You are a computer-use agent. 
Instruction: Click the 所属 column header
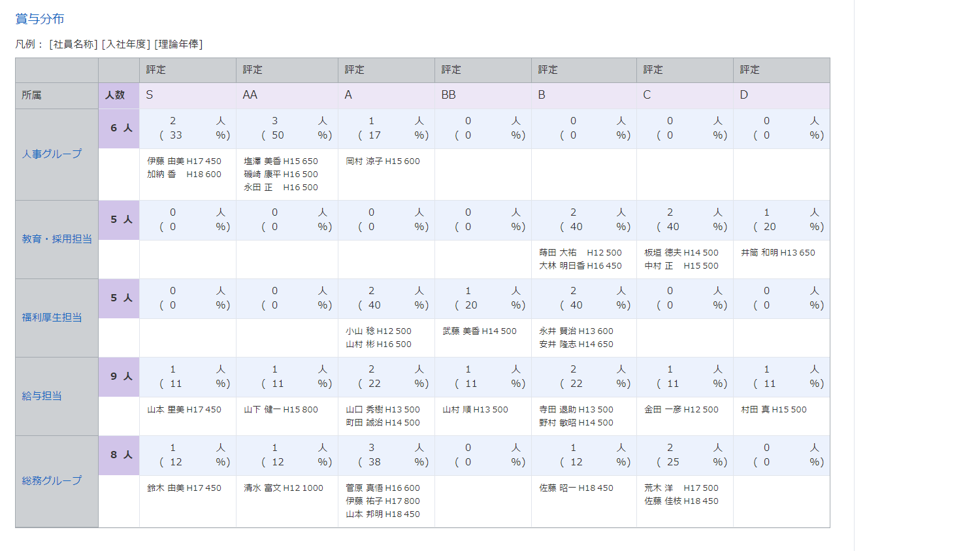tap(31, 95)
